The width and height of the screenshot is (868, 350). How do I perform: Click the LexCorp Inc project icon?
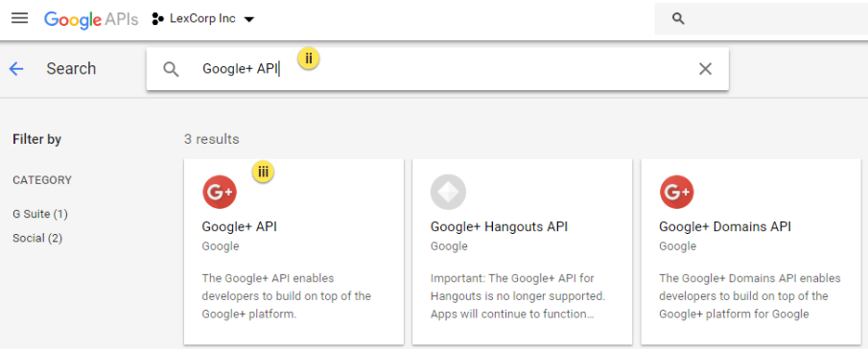pyautogui.click(x=157, y=19)
